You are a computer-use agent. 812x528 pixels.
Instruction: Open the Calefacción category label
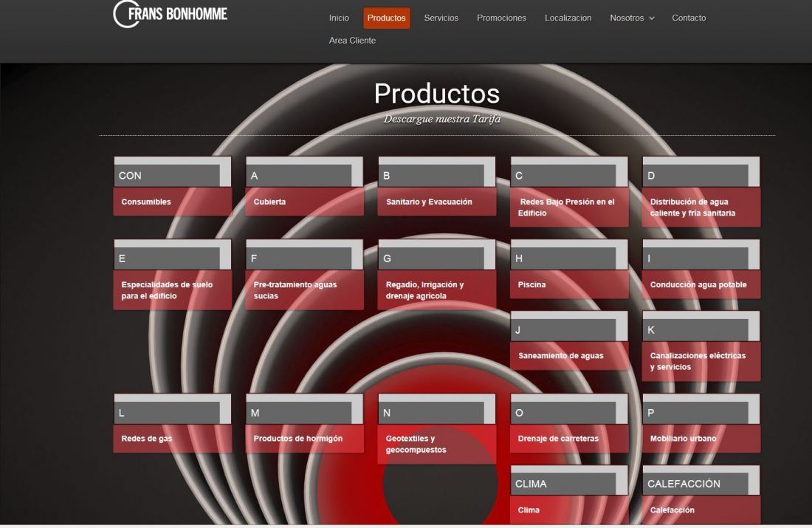tap(701, 510)
